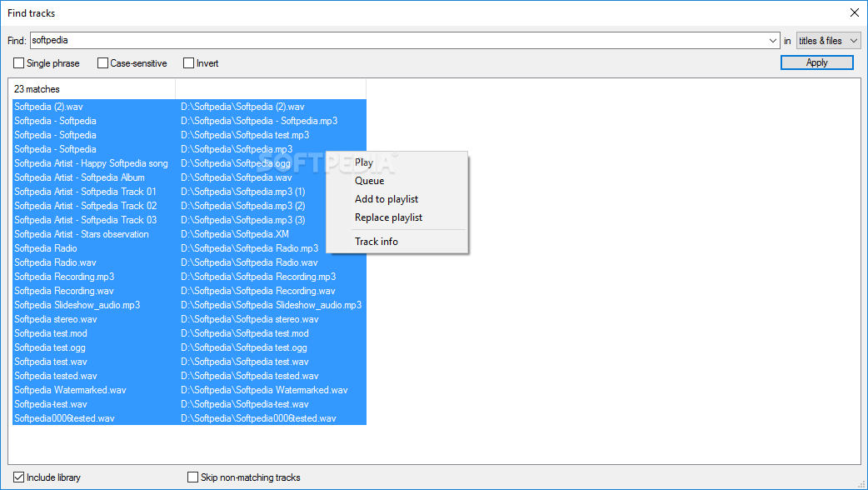Select the Softpedia-test.wav title
This screenshot has width=868, height=490.
(50, 404)
